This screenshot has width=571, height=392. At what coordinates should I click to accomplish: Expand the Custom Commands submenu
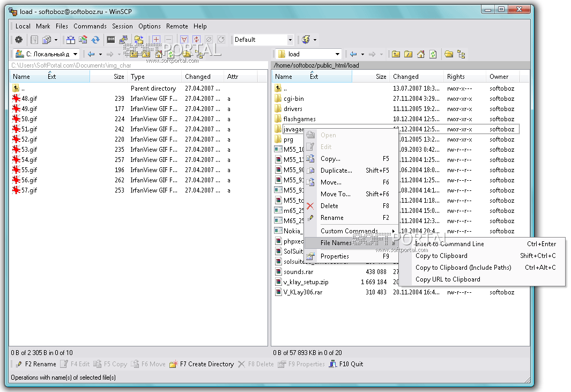pyautogui.click(x=351, y=231)
